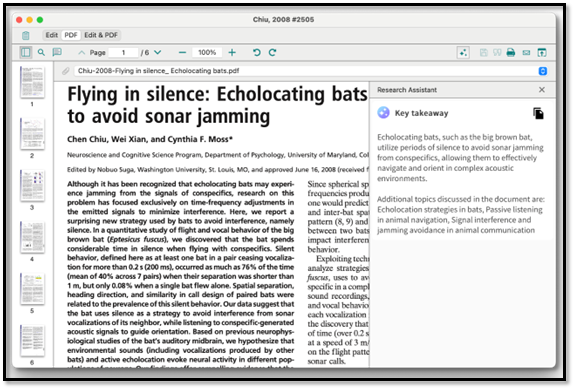The height and width of the screenshot is (390, 575).
Task: Select the PDF tab
Action: pyautogui.click(x=71, y=35)
